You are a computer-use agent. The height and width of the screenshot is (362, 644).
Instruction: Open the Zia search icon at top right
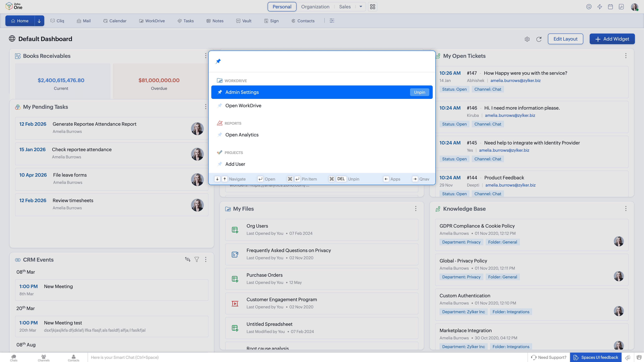click(x=589, y=7)
